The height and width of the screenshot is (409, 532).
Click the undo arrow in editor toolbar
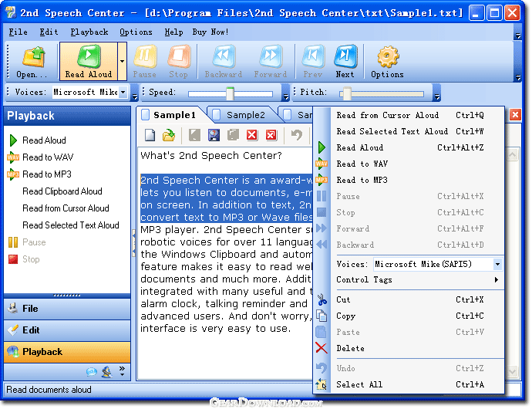(297, 135)
